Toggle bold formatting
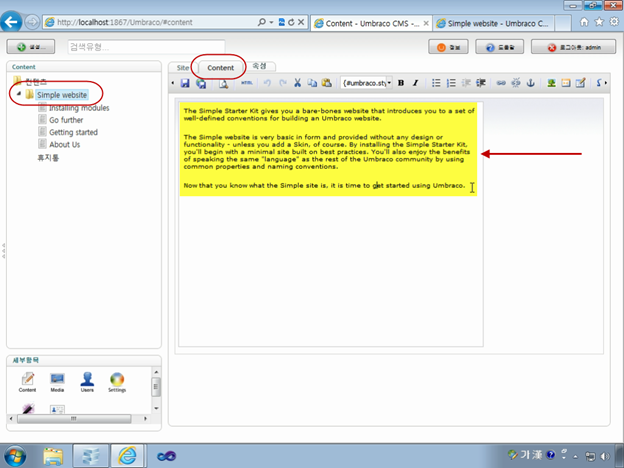The height and width of the screenshot is (468, 624). 401,83
